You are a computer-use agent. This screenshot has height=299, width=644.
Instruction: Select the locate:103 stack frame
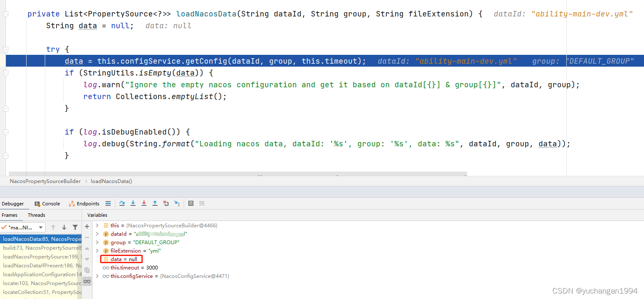41,283
